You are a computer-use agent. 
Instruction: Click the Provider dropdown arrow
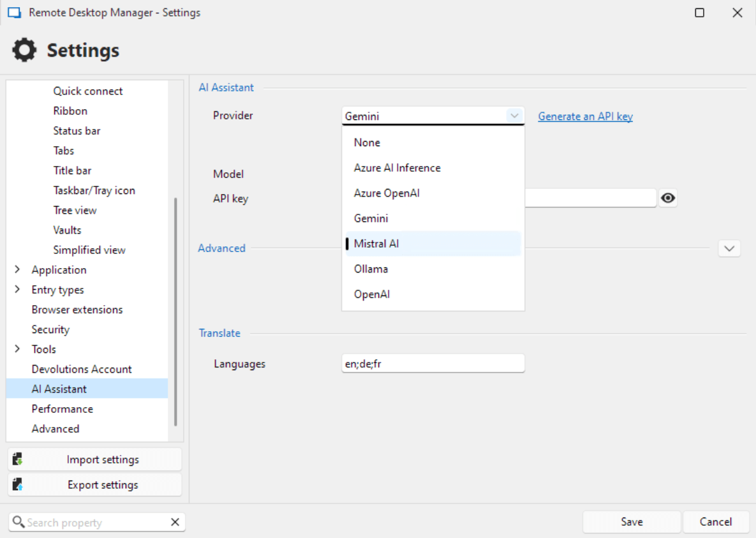(514, 116)
